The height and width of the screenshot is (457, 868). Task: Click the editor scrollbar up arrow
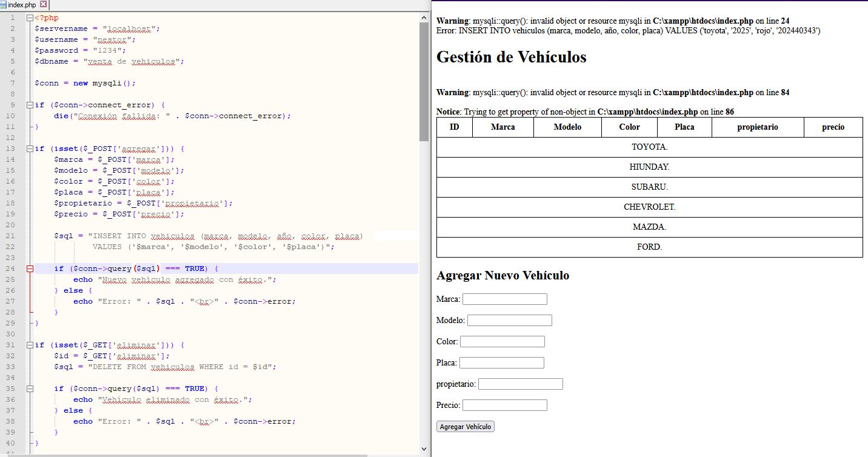click(424, 18)
